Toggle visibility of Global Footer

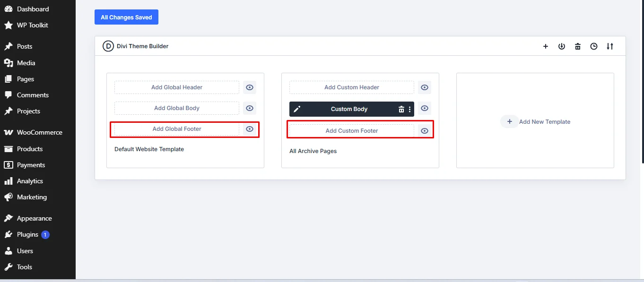250,129
